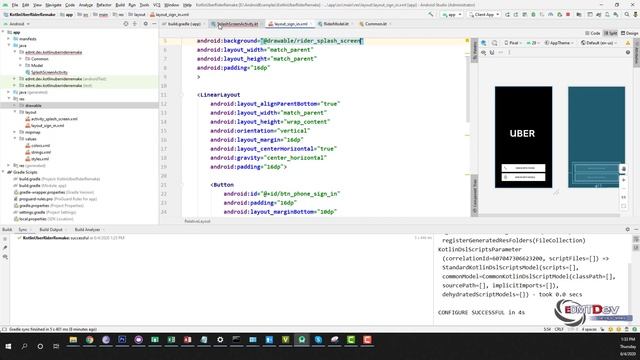Click the design surface layers icon

tap(484, 43)
